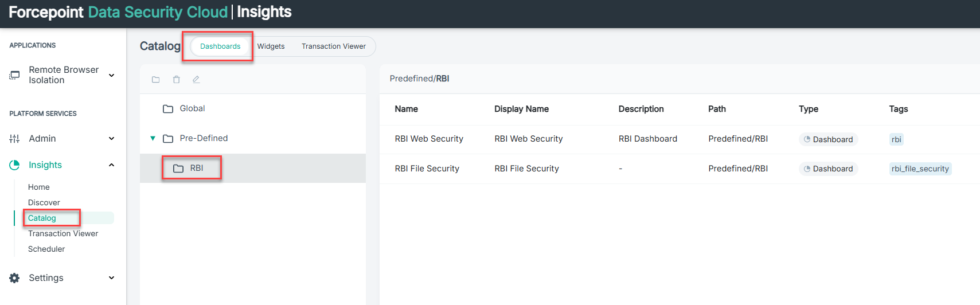This screenshot has width=980, height=305.
Task: Open Discover under Insights
Action: [x=44, y=202]
